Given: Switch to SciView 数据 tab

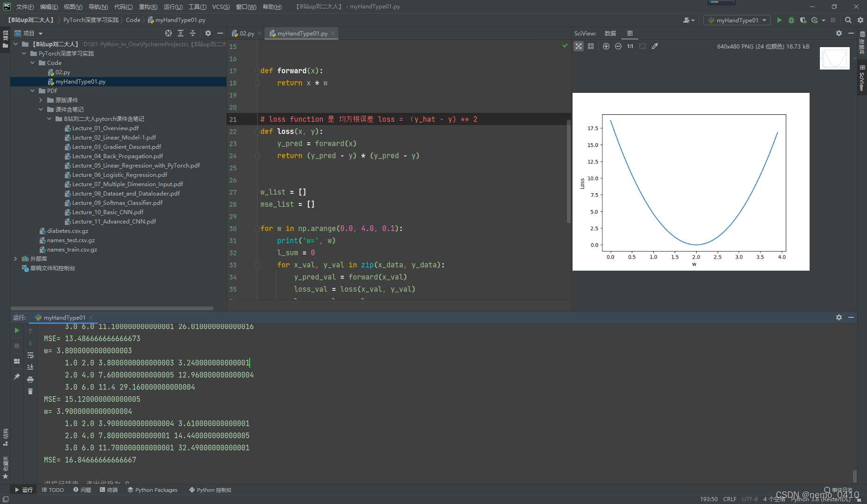Looking at the screenshot, I should [610, 33].
